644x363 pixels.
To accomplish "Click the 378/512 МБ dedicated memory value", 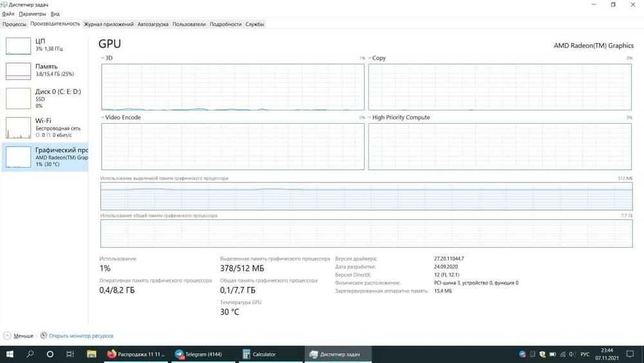I will pyautogui.click(x=242, y=268).
